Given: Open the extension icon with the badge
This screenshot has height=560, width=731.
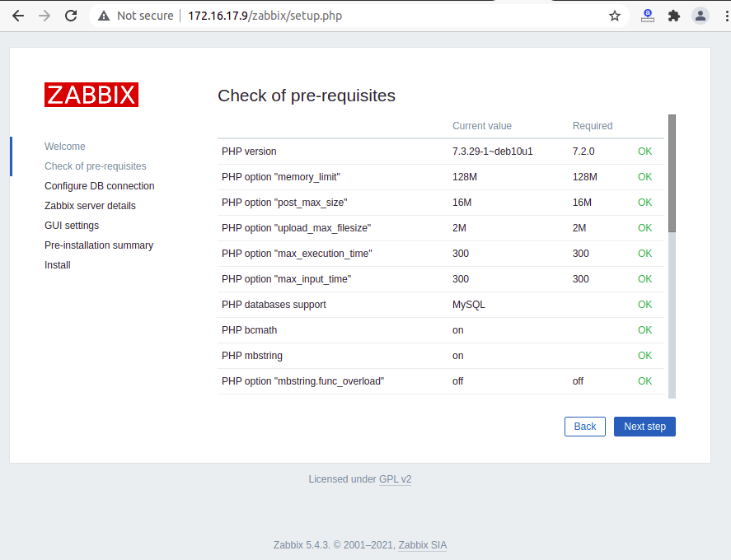Looking at the screenshot, I should pyautogui.click(x=648, y=16).
